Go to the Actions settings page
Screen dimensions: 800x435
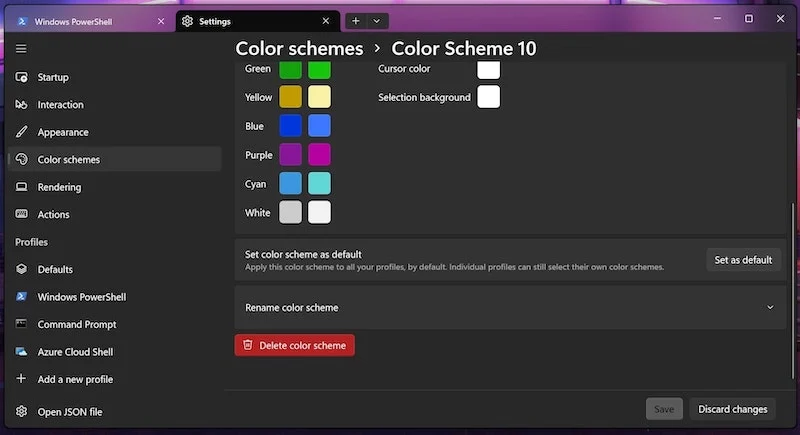115,214
